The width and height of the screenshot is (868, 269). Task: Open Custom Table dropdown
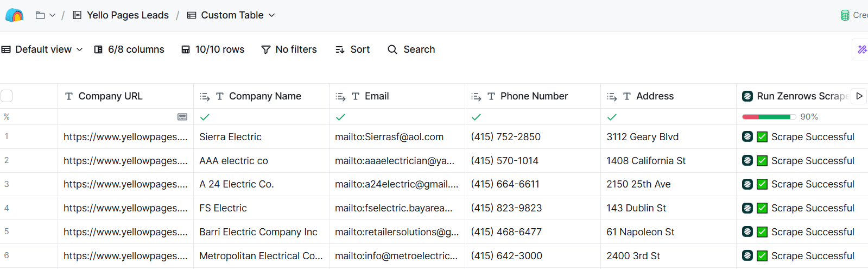231,15
